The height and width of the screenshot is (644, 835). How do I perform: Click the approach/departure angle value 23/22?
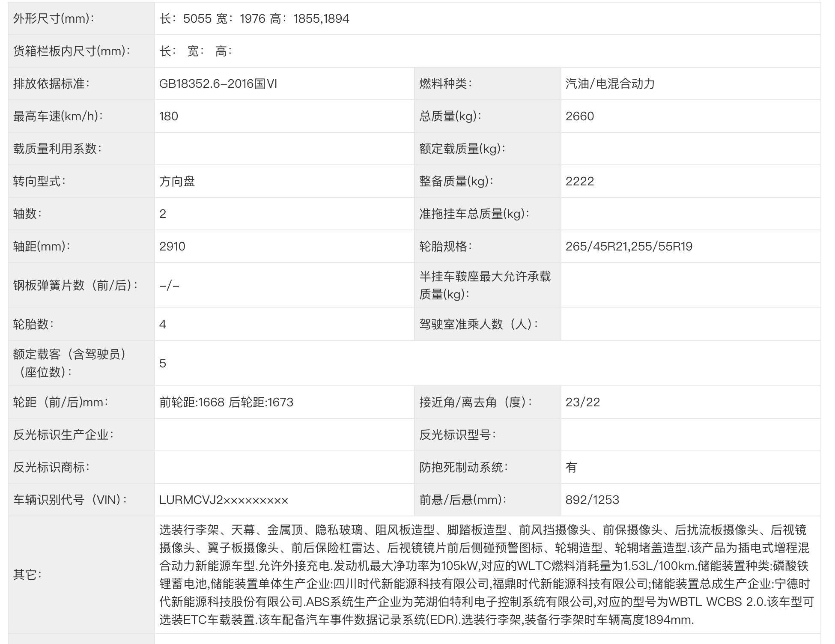(x=582, y=402)
